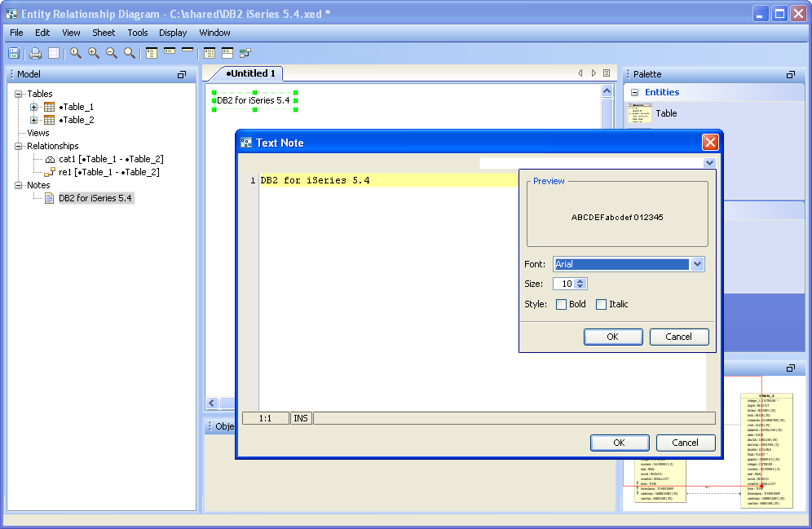
Task: Select re1 [Table_1 - Table_2] relationship
Action: 109,172
